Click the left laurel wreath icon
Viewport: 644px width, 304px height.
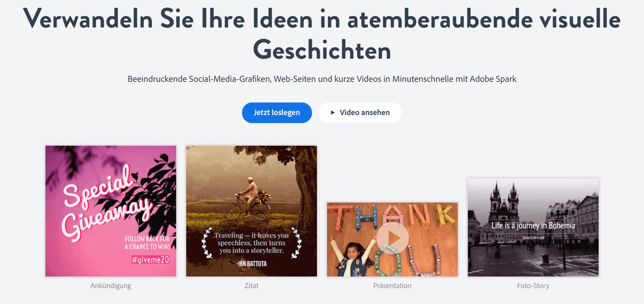207,243
